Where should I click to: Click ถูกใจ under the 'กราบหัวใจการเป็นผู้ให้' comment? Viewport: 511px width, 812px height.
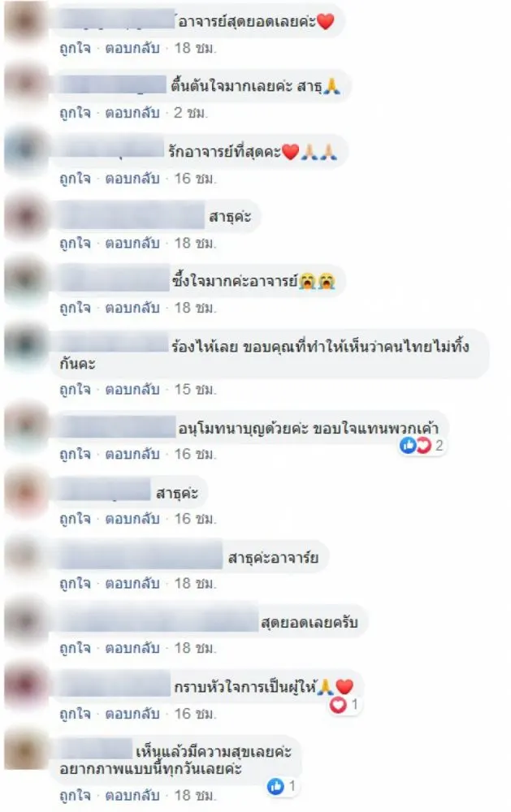coord(75,714)
